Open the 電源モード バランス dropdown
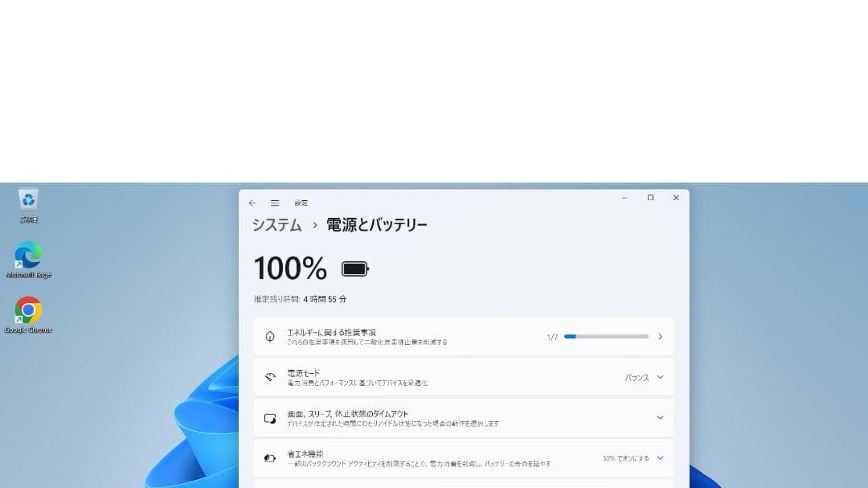 [645, 378]
